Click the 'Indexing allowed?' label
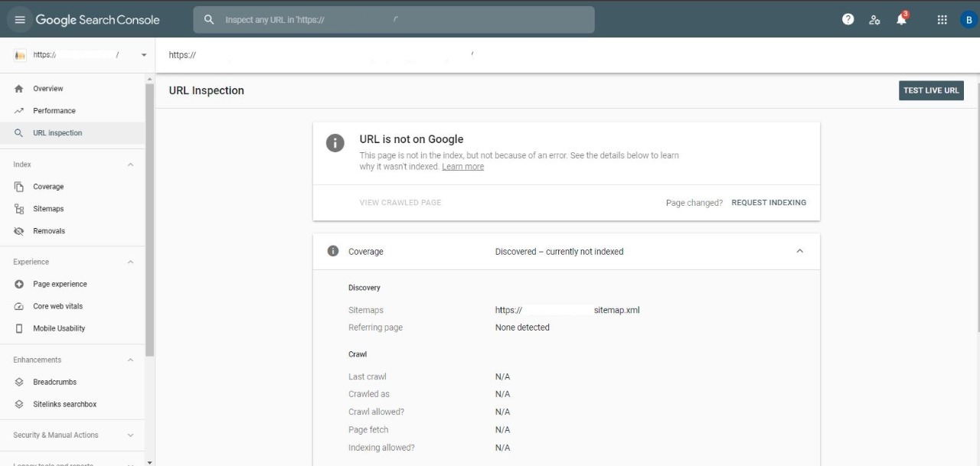 coord(381,448)
